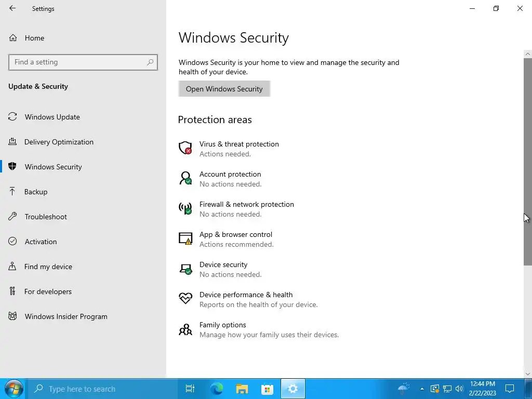
Task: Open the Start menu orb
Action: tap(14, 389)
